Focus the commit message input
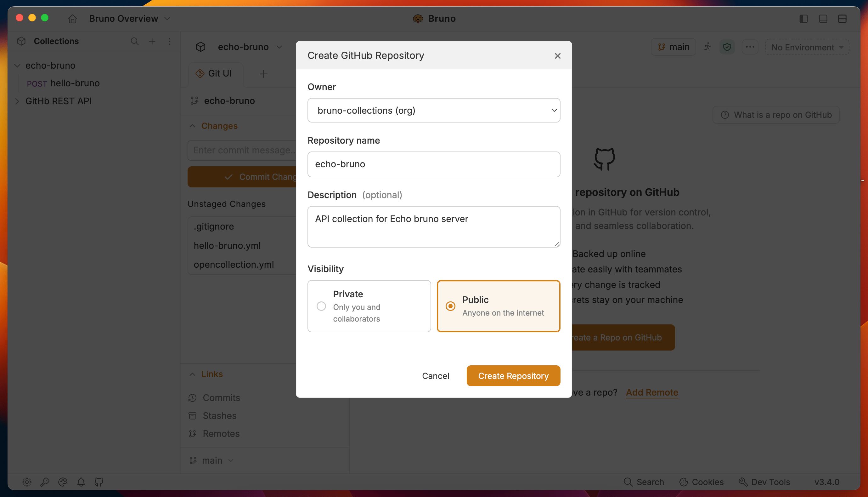 tap(242, 150)
